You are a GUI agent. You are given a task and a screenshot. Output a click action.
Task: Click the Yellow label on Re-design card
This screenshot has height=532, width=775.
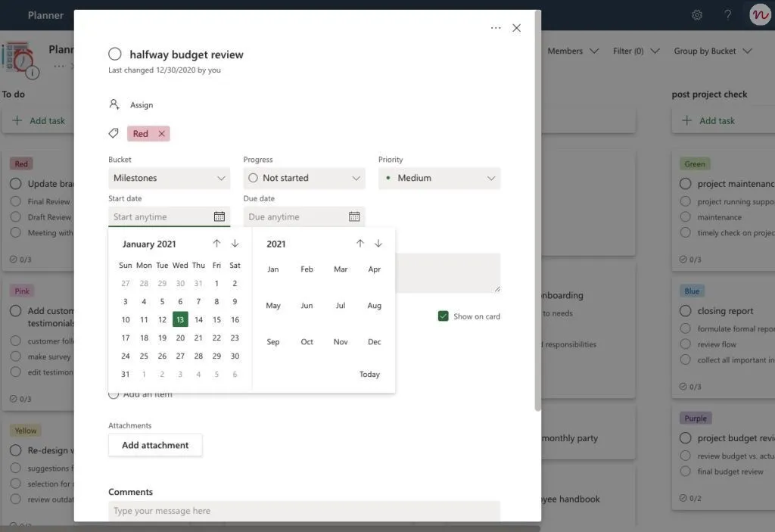26,430
